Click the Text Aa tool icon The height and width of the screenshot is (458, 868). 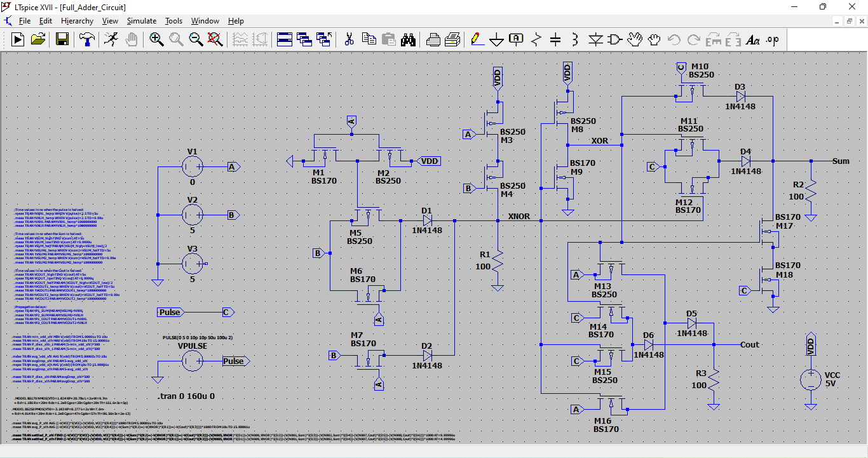pyautogui.click(x=752, y=39)
